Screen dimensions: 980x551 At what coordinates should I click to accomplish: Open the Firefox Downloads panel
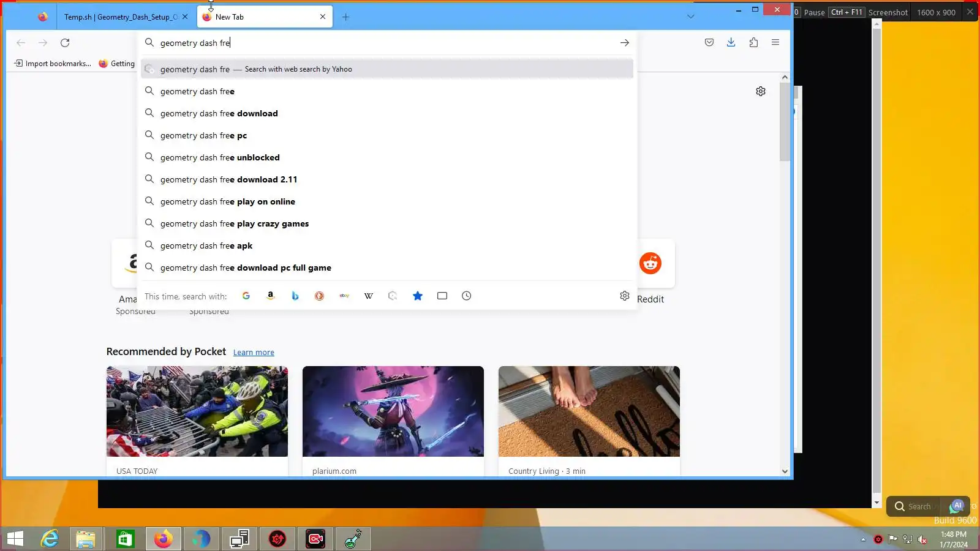[731, 42]
